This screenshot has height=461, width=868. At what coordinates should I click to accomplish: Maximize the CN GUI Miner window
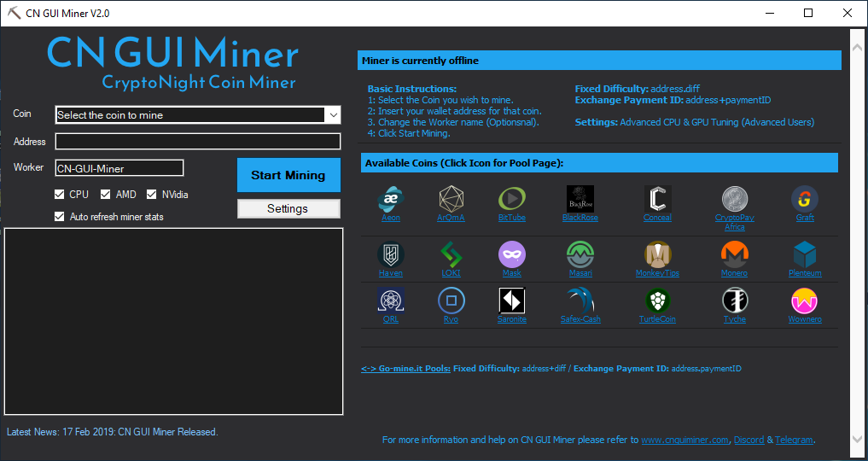pyautogui.click(x=808, y=14)
